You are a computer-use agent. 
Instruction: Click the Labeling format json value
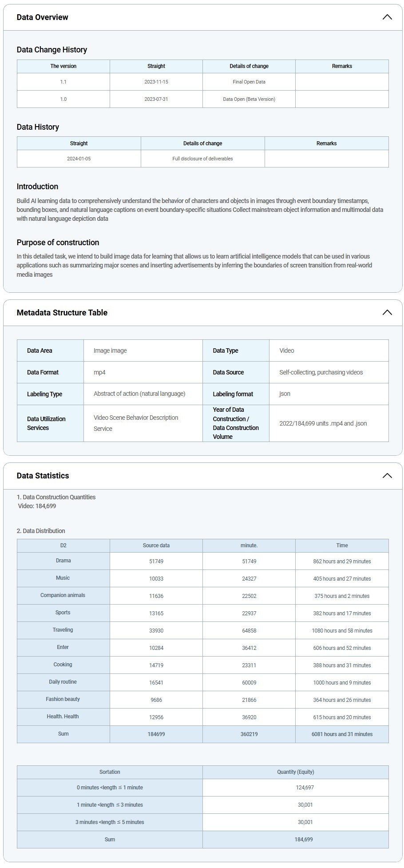coord(285,394)
